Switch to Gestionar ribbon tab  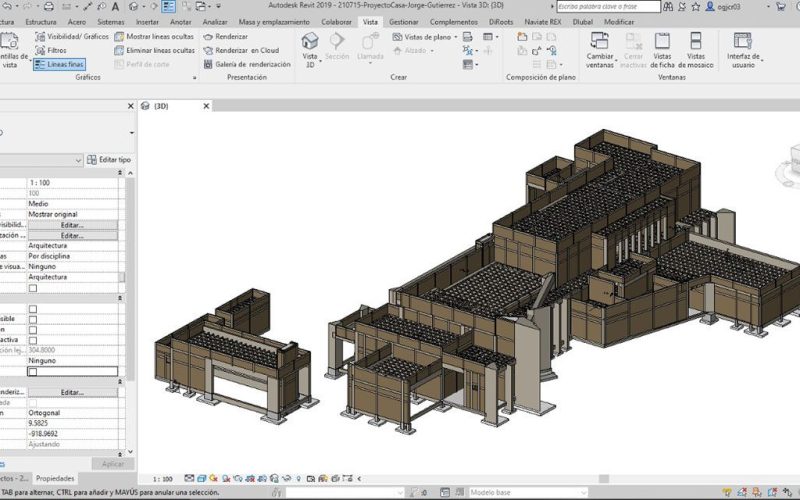point(404,22)
